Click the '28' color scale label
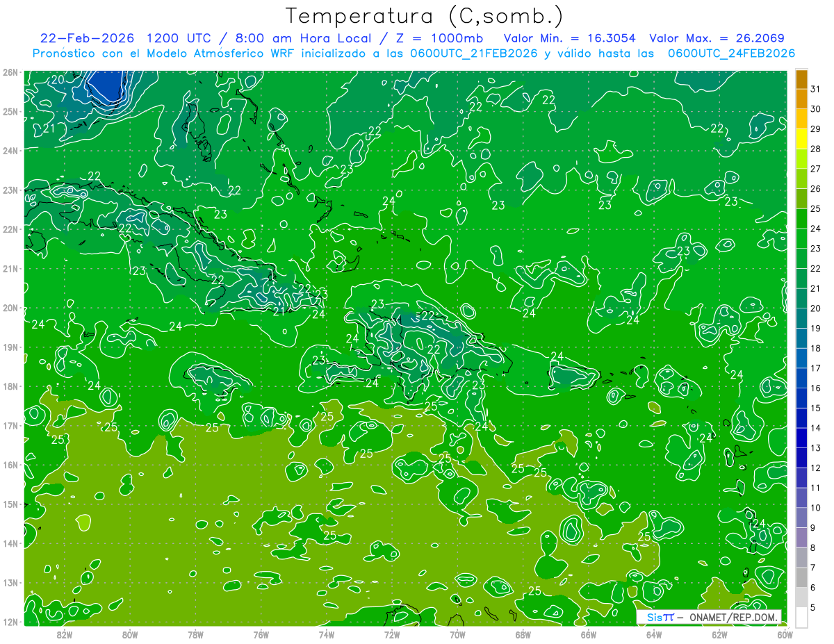 815,149
